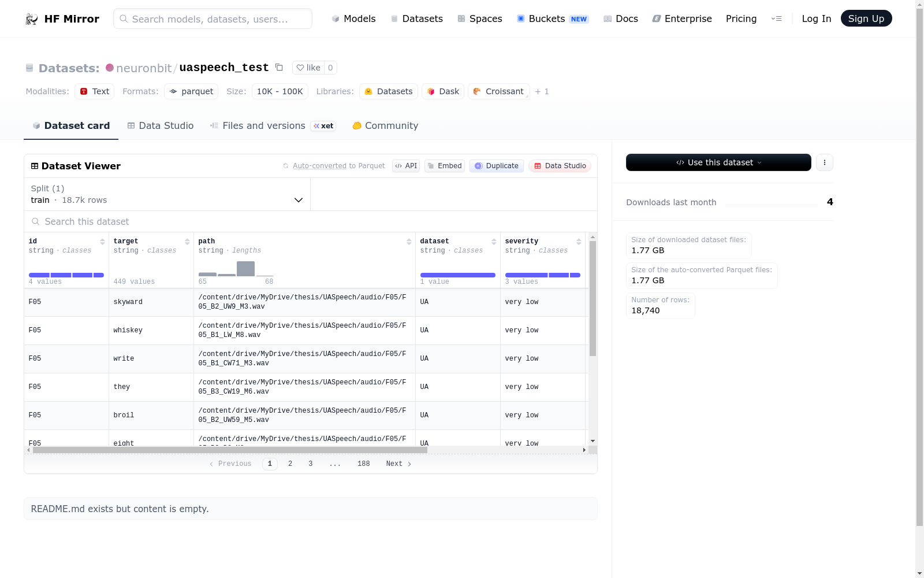Click the horizontal scrollbar left arrow
The image size is (924, 578).
pyautogui.click(x=28, y=450)
